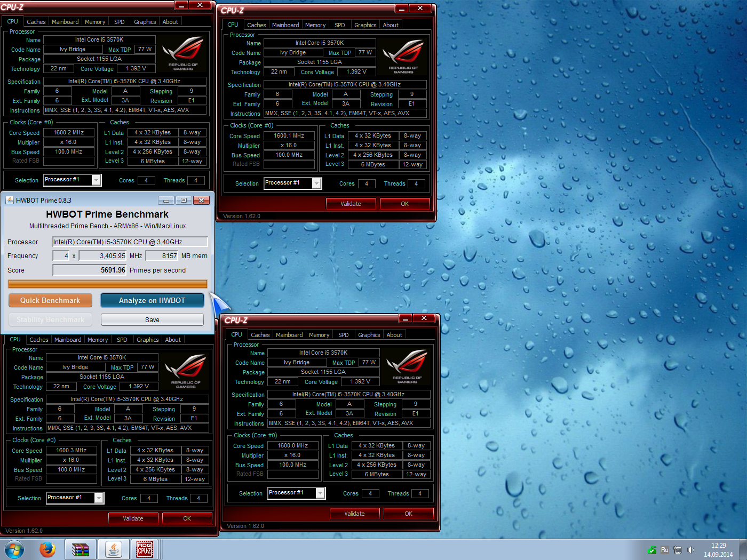Open SPD tab in CPU-Z showing 1600.2 MHz

click(x=120, y=22)
